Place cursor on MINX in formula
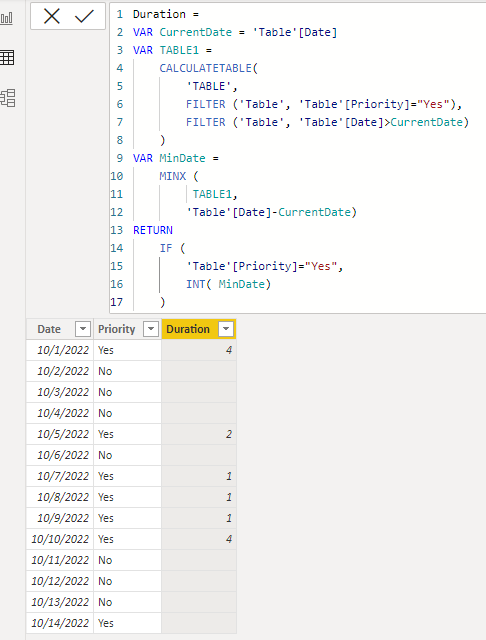Viewport: 486px width, 640px height. pyautogui.click(x=172, y=176)
